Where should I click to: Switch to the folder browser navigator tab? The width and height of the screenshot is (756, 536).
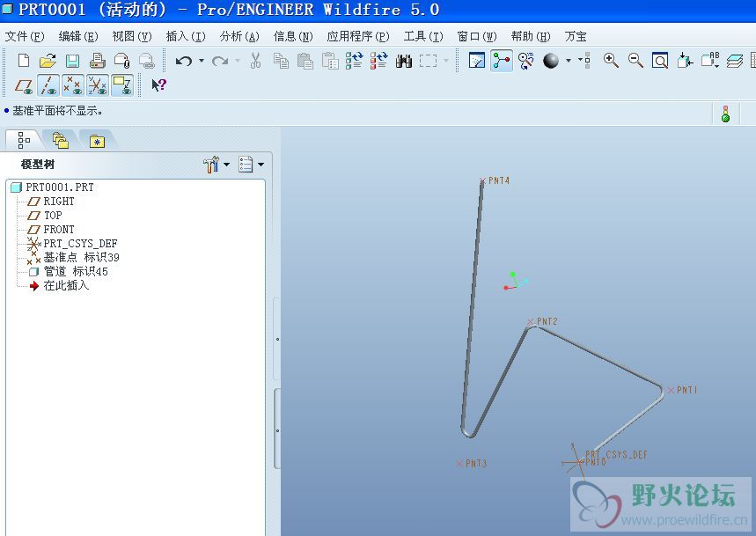(60, 140)
